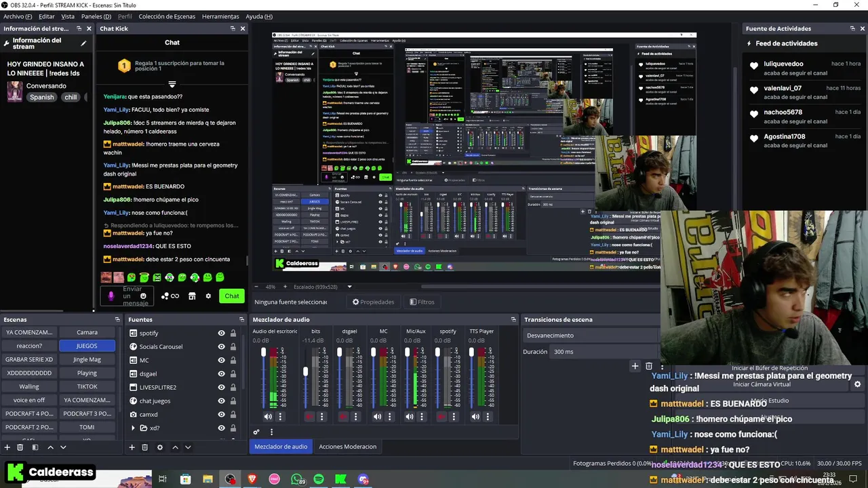Open Desvanecimiento transition dropdown
This screenshot has width=868, height=488.
pyautogui.click(x=590, y=335)
